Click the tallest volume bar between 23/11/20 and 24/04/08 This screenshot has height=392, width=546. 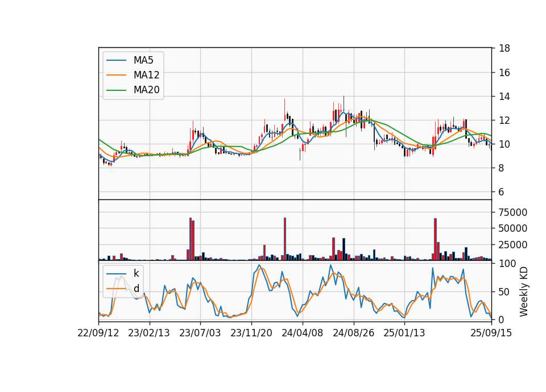point(285,239)
